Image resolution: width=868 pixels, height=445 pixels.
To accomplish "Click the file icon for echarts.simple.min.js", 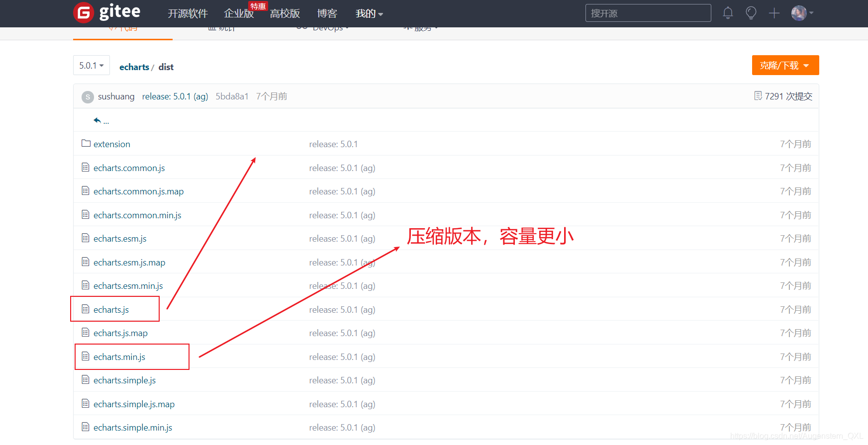I will click(86, 427).
